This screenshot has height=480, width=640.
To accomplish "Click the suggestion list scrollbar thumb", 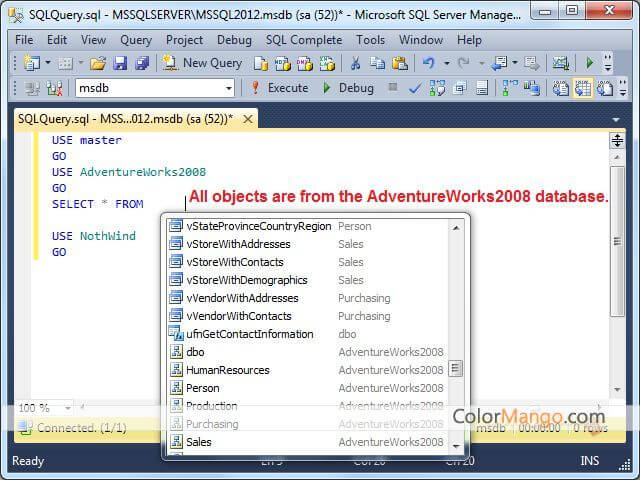I will point(456,369).
